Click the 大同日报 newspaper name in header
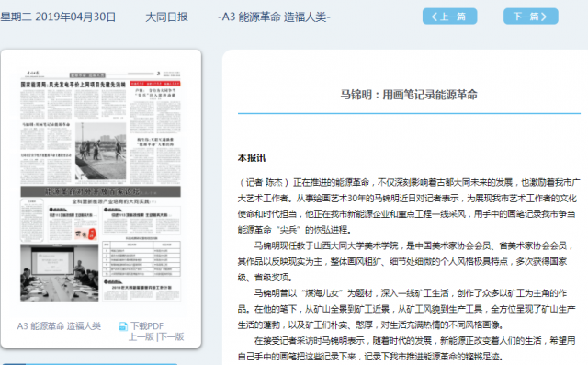 [166, 17]
